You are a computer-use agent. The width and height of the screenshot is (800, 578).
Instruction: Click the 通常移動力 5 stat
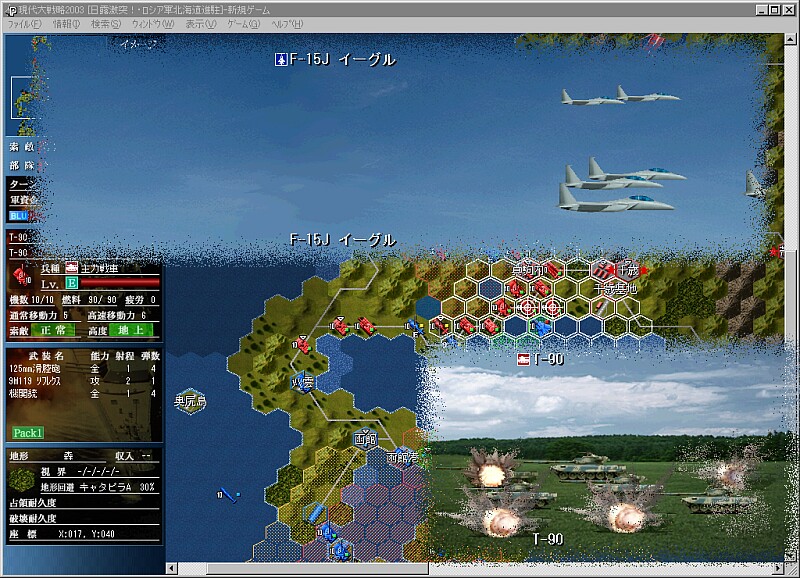[x=39, y=315]
